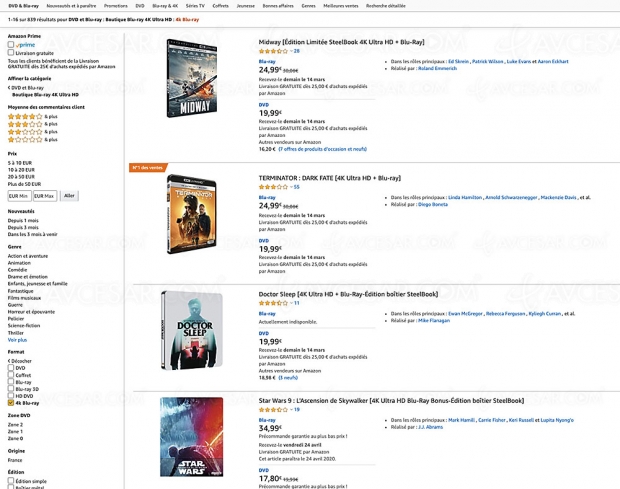Screen dimensions: 620x489
Task: Open Star Wars 9 L'Ascension de Skywalker title
Action: 391,400
